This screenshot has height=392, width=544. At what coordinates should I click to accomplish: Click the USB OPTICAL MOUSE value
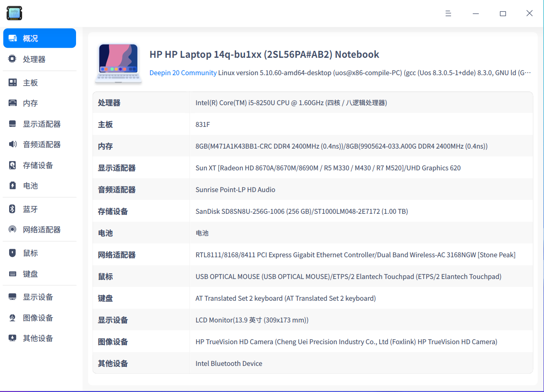348,276
